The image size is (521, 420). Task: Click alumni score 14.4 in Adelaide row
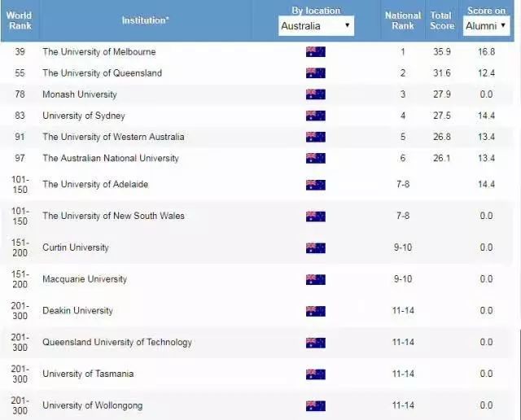487,185
